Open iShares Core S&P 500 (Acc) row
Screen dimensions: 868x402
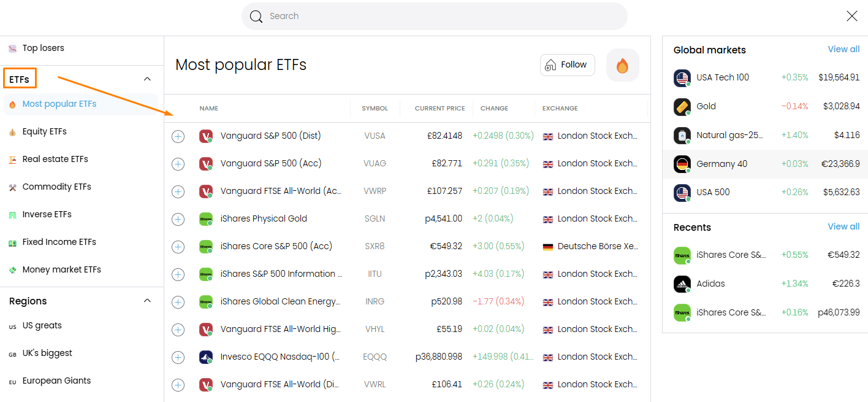tap(407, 247)
